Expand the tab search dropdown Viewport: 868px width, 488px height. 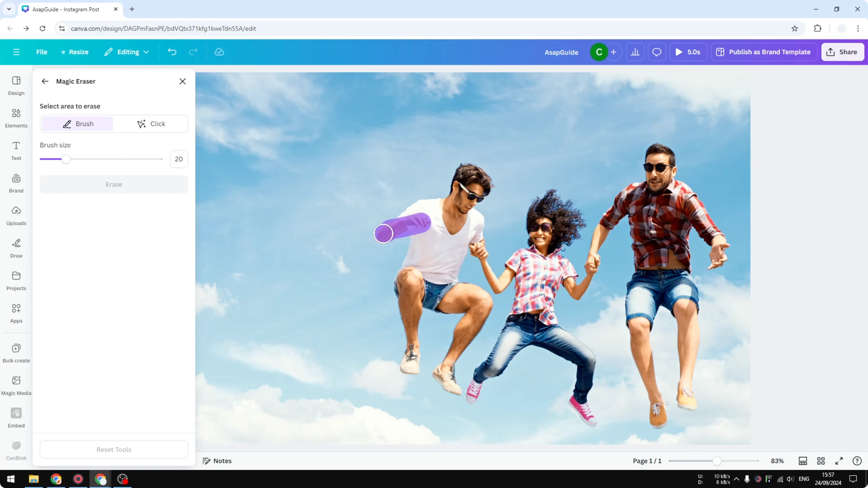tap(9, 9)
